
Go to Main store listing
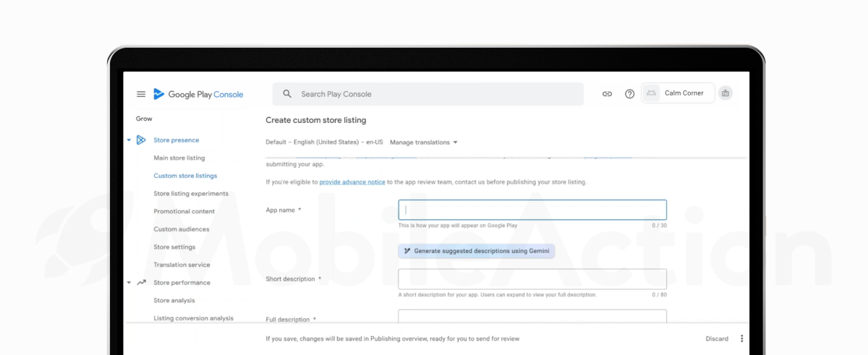pos(179,158)
